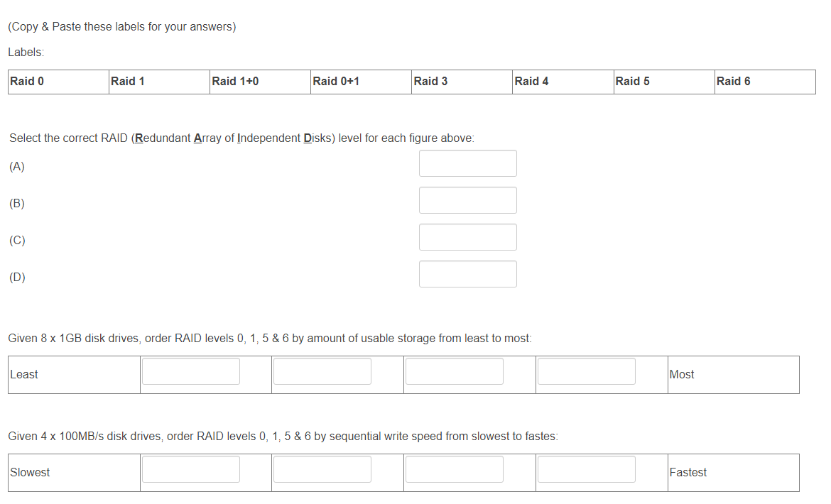Click the answer box for figure (B)
The image size is (831, 504).
click(467, 200)
